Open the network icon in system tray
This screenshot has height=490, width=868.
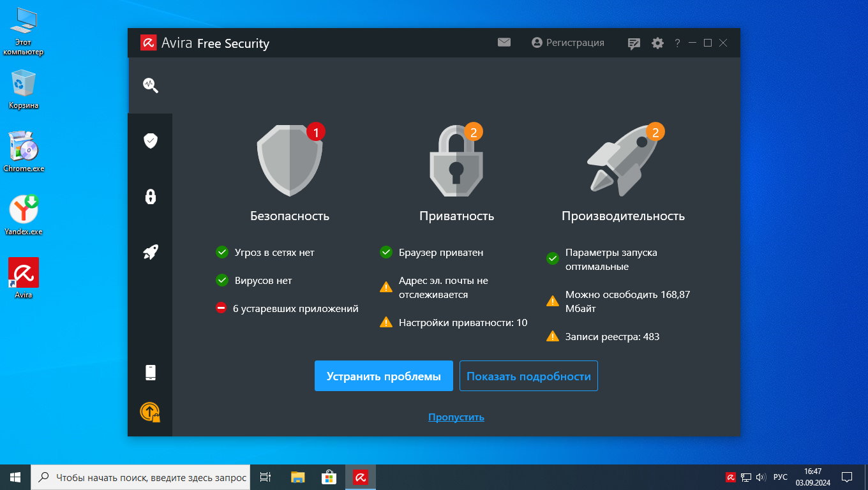click(745, 477)
